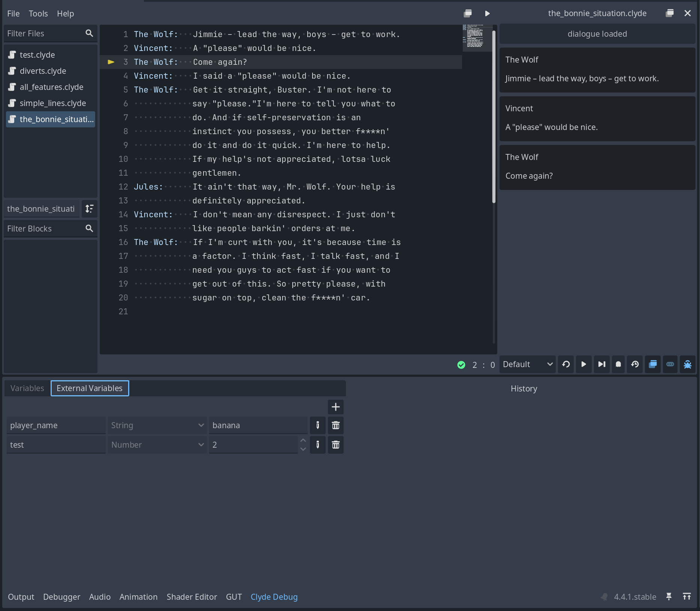The width and height of the screenshot is (700, 611).
Task: Click the history clock-arrow icon
Action: point(635,364)
